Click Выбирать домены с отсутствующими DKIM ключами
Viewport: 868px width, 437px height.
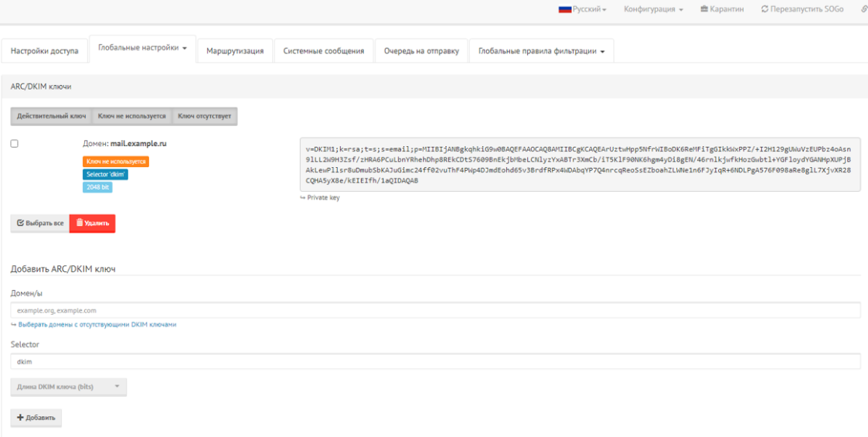click(x=97, y=325)
